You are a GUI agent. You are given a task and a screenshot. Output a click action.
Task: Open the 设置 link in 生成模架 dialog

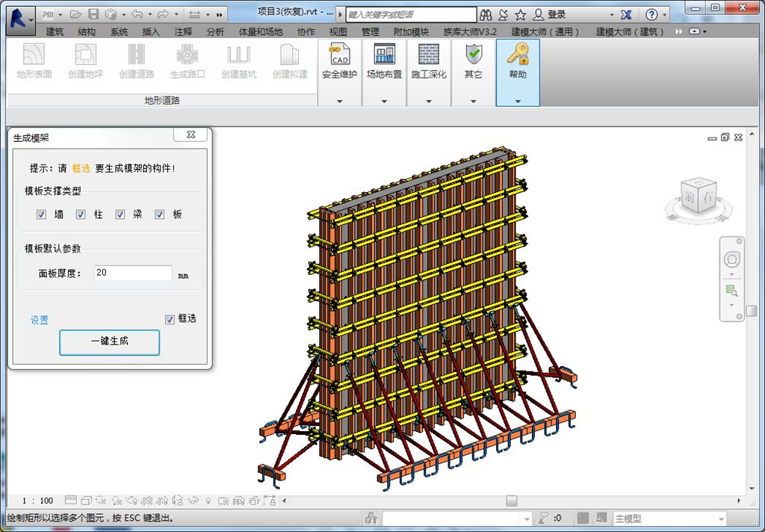point(40,321)
